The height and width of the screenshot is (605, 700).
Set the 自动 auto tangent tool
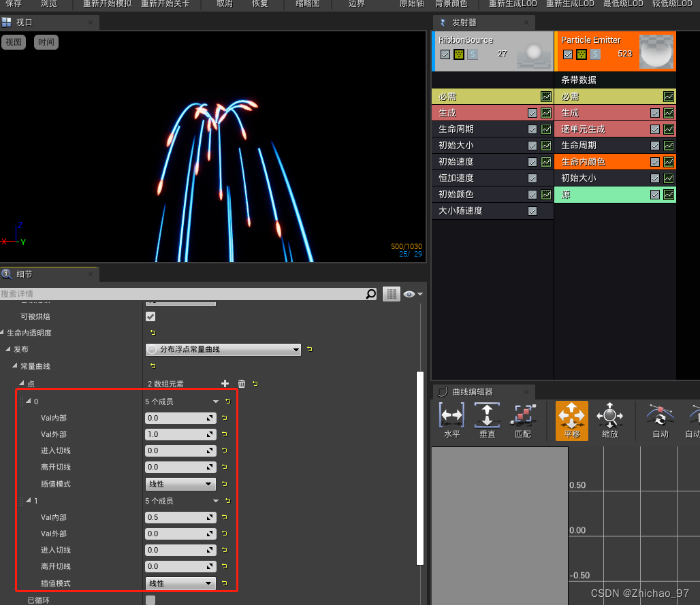click(661, 421)
